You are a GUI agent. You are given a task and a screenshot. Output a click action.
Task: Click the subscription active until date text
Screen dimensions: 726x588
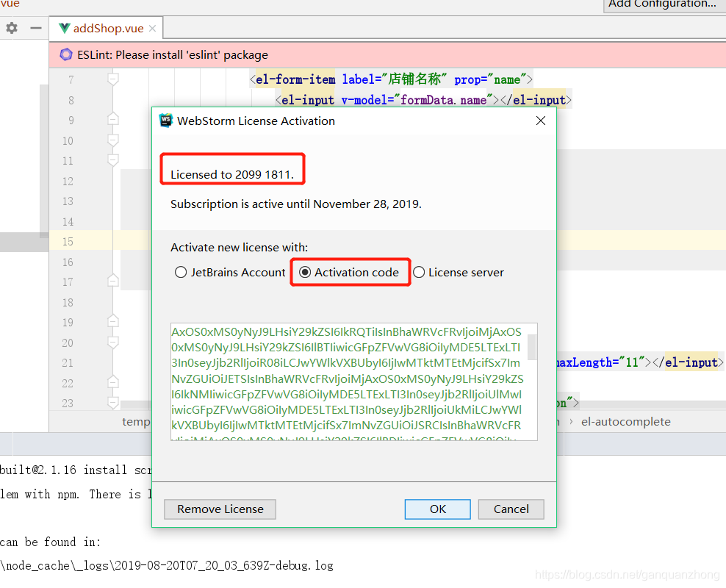pyautogui.click(x=296, y=204)
